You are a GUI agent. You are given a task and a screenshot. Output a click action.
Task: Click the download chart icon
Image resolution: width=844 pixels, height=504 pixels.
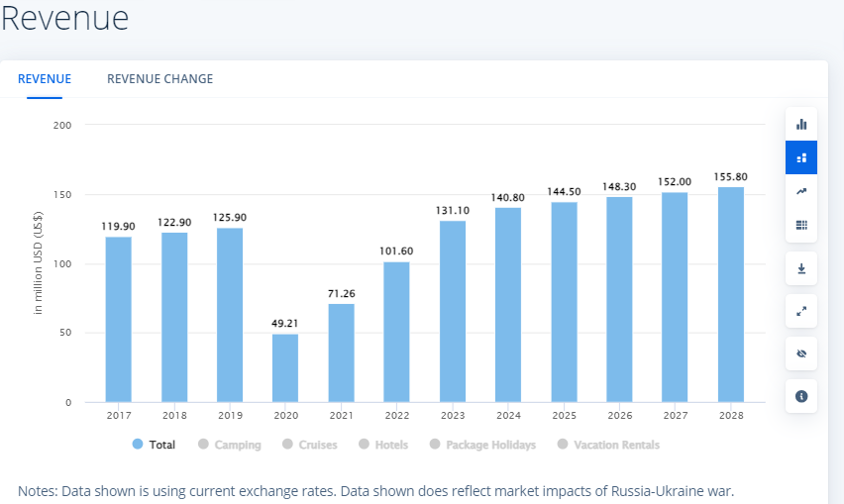click(801, 268)
